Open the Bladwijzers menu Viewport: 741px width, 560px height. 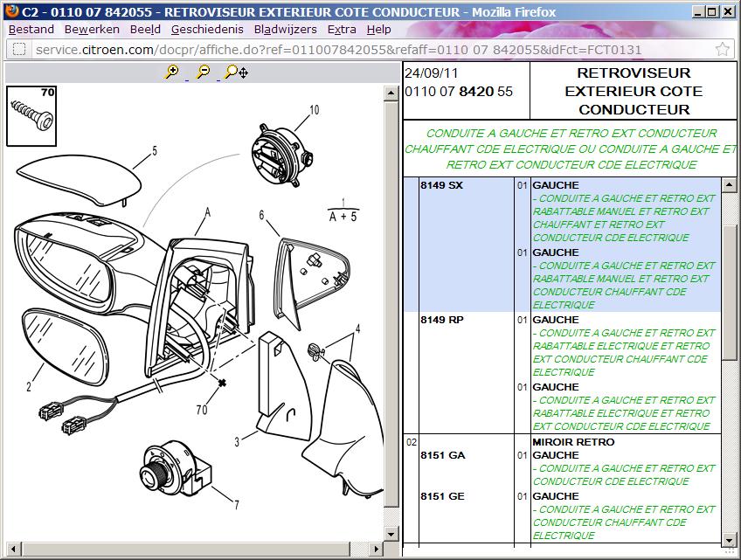click(x=286, y=30)
